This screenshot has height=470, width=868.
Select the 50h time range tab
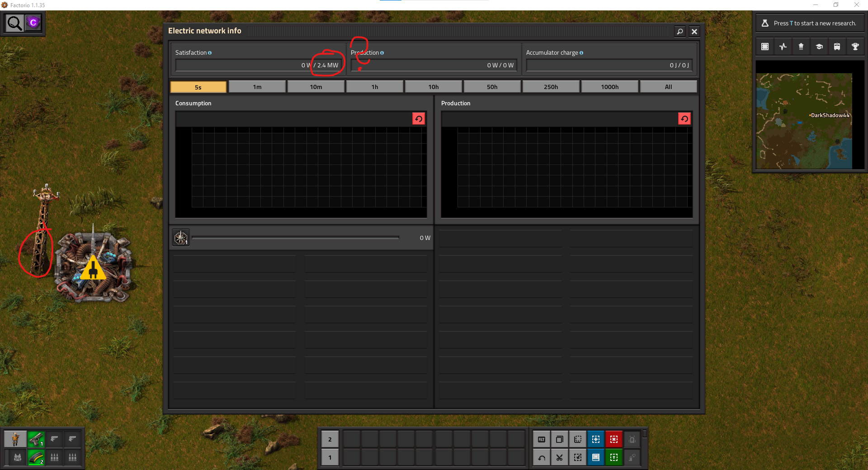(x=492, y=87)
